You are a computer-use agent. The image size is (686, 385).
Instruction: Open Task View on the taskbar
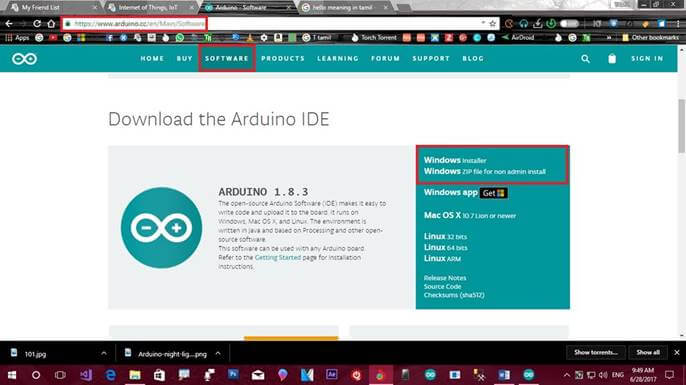click(60, 375)
